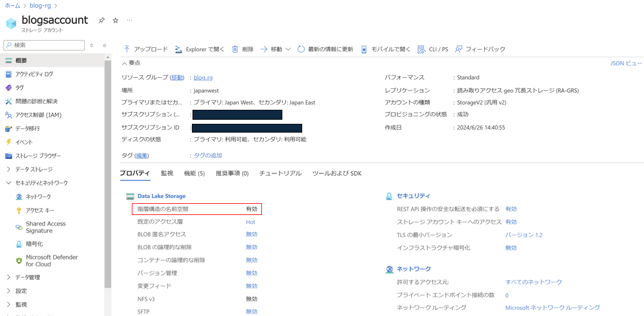Switch to the チュートリアル tab

281,173
